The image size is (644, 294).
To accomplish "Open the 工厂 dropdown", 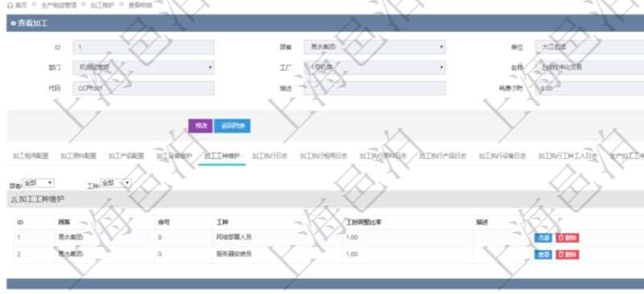I will pos(374,68).
